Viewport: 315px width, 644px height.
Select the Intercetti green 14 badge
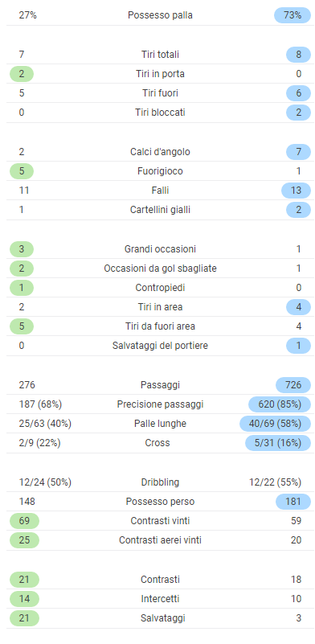point(24,599)
